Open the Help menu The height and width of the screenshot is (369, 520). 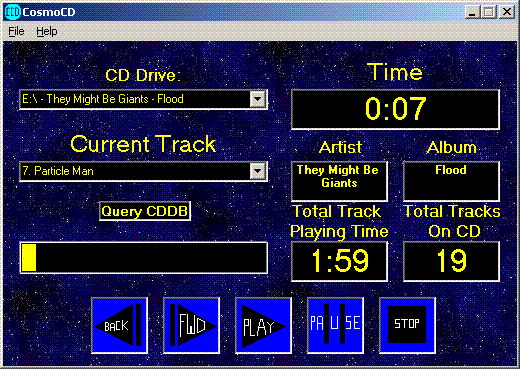(x=47, y=31)
